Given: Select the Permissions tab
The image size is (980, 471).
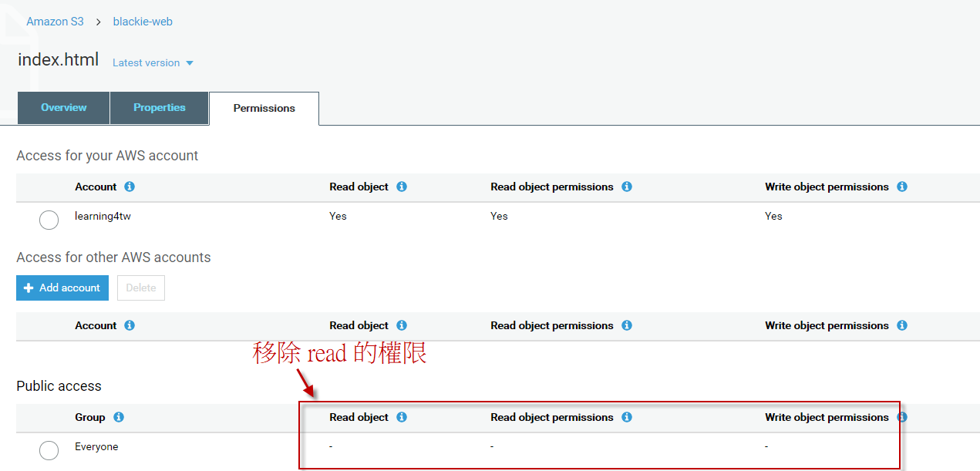Looking at the screenshot, I should pos(264,109).
